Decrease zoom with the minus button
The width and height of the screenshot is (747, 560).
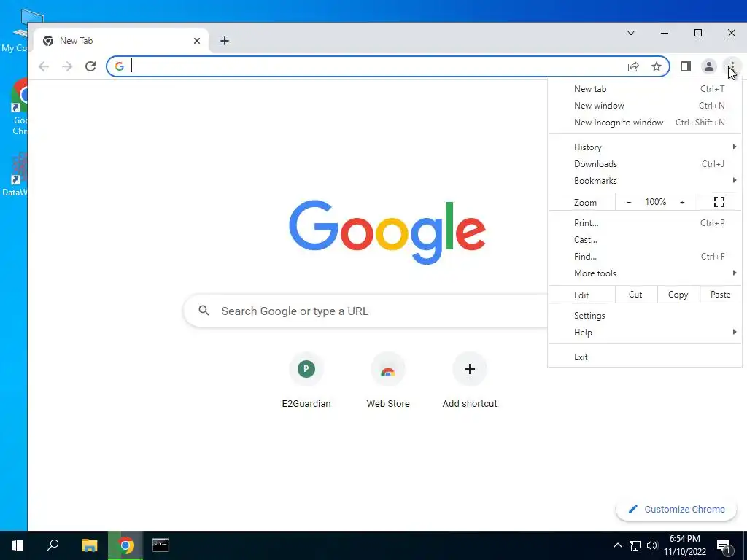(x=629, y=203)
